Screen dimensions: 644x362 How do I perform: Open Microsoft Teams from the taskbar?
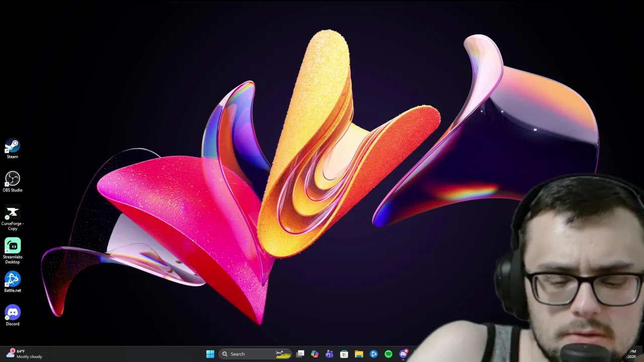tap(329, 354)
